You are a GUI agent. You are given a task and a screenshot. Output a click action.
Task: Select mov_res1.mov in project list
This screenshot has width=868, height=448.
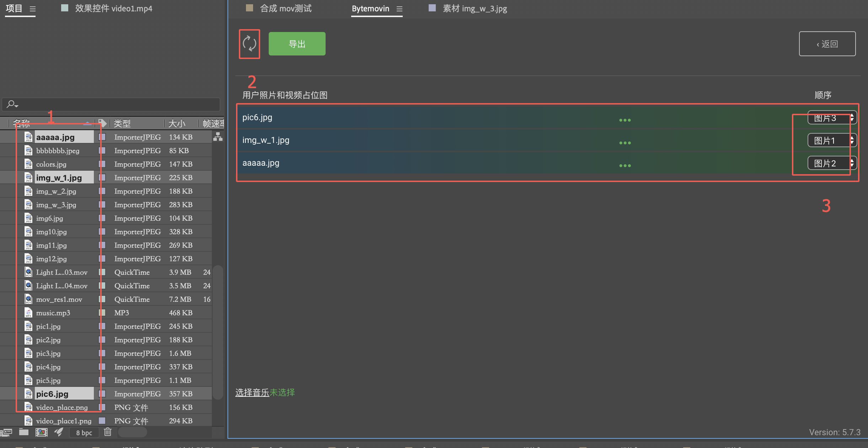tap(59, 299)
